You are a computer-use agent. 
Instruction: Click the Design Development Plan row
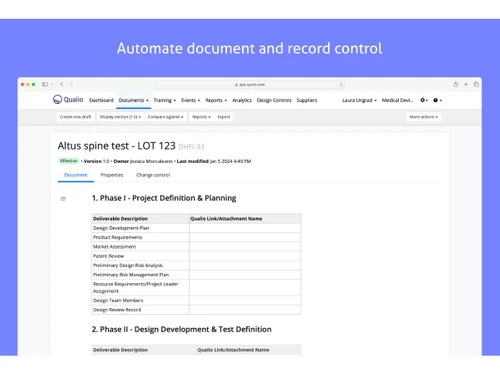tap(196, 228)
